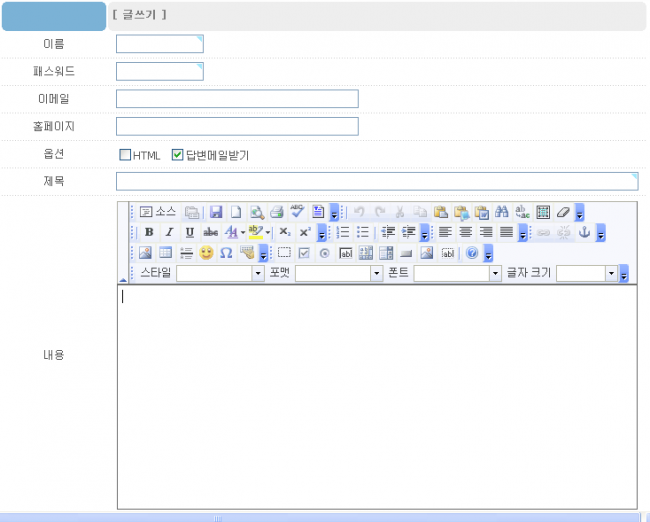Screen dimensions: 650x522
Task: Open the 포맷 (format) dropdown
Action: pos(377,273)
